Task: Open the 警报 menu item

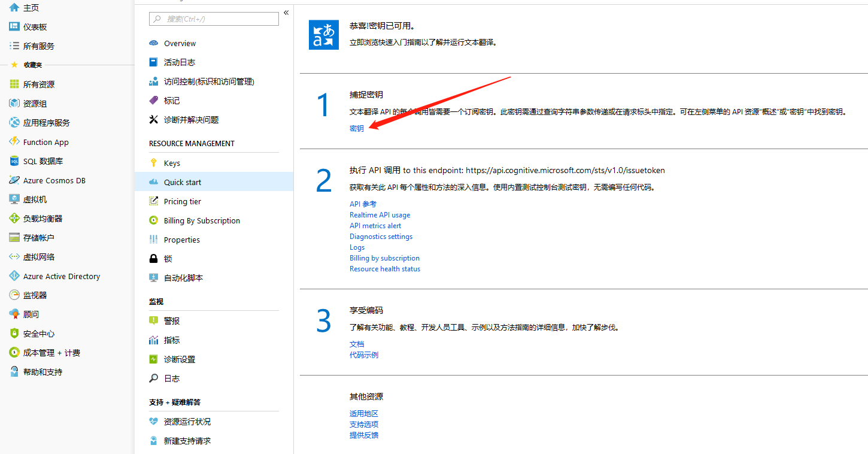Action: point(214,321)
